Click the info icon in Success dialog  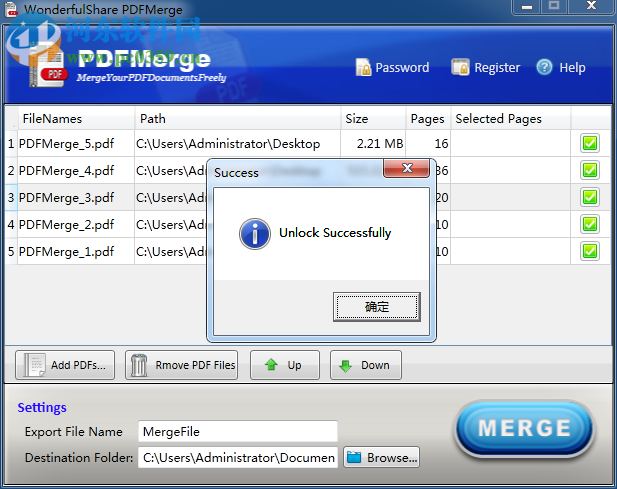click(x=255, y=234)
